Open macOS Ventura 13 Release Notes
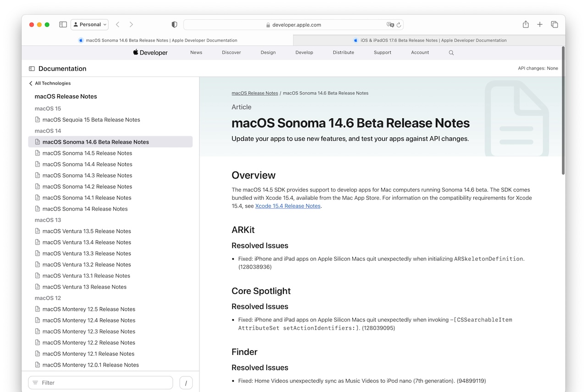 point(84,287)
